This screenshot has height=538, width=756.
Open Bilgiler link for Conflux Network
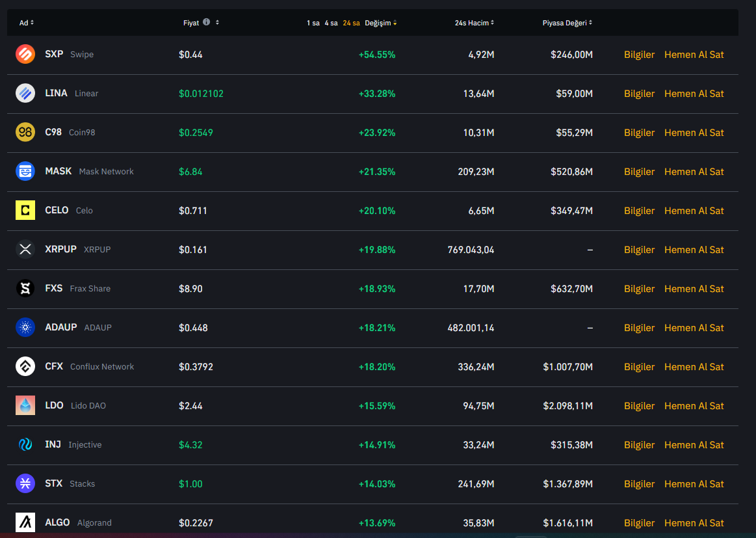[639, 366]
